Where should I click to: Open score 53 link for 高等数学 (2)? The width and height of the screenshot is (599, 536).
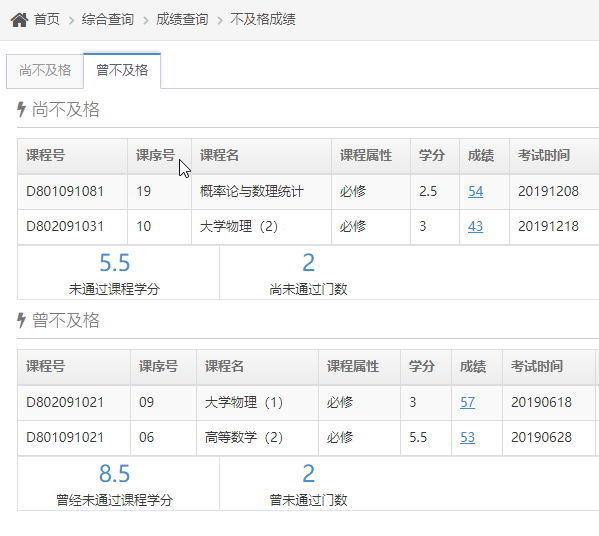[468, 437]
